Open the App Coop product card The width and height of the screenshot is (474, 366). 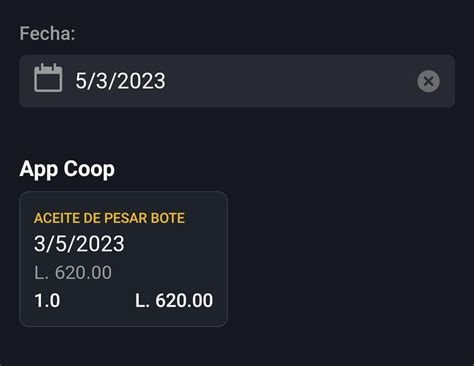pos(123,259)
